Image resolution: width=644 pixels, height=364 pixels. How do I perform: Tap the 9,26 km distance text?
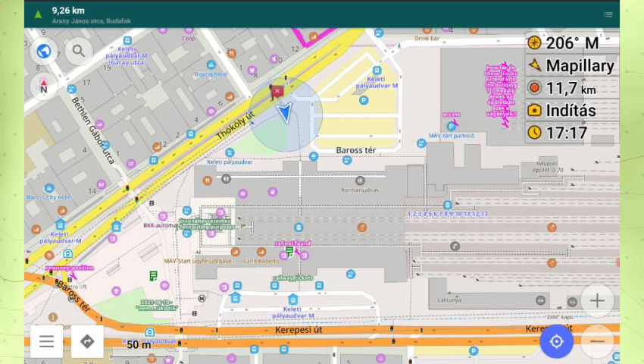click(x=69, y=11)
